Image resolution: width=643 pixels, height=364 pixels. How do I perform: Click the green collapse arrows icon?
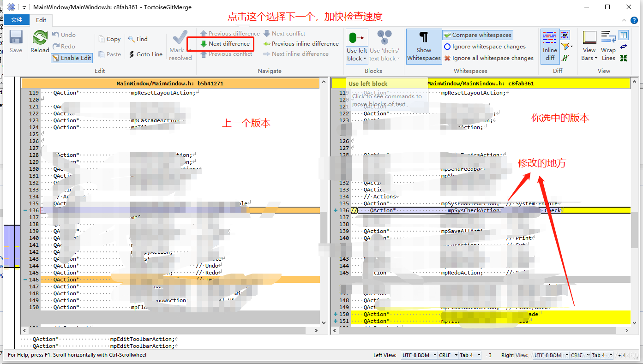tap(624, 58)
